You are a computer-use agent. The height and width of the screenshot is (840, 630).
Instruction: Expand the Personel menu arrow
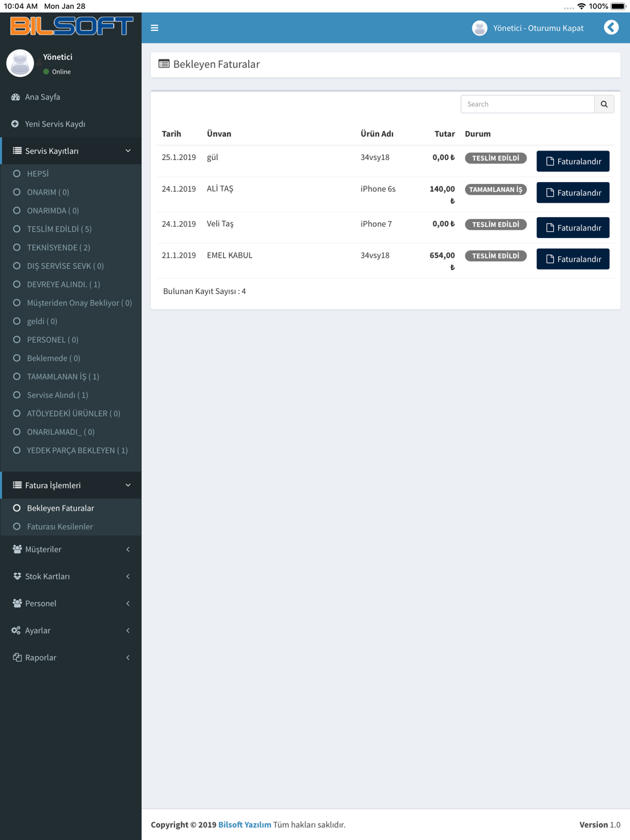click(128, 603)
